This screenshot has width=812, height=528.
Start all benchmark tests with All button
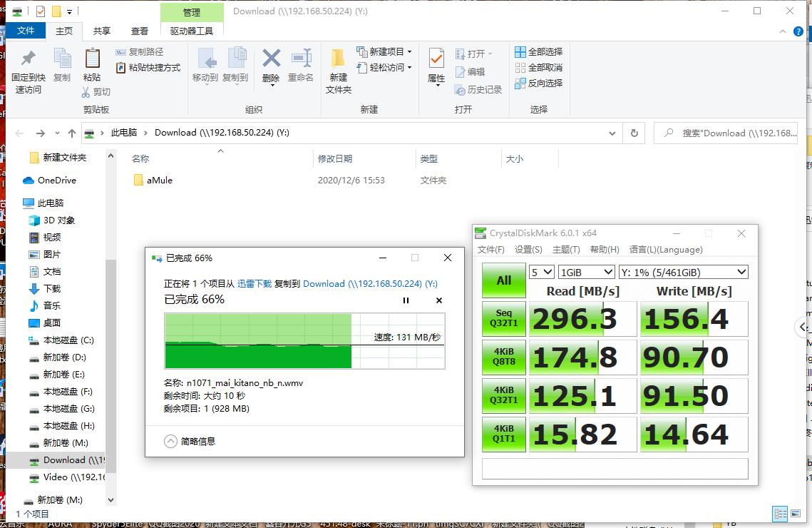point(503,280)
